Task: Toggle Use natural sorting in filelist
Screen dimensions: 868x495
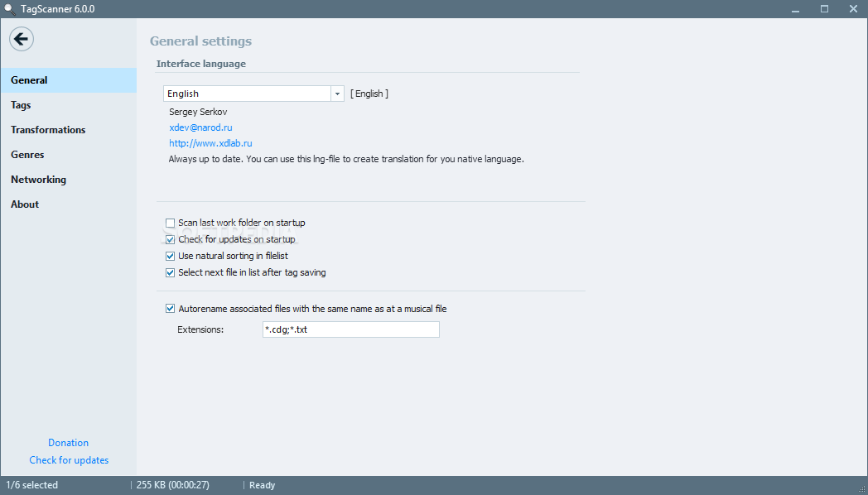Action: coord(170,256)
